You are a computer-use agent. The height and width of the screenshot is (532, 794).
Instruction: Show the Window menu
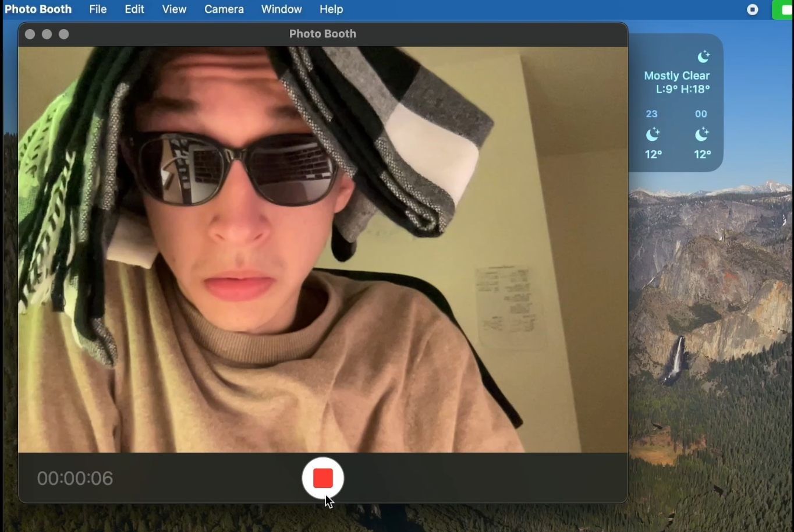(x=281, y=9)
